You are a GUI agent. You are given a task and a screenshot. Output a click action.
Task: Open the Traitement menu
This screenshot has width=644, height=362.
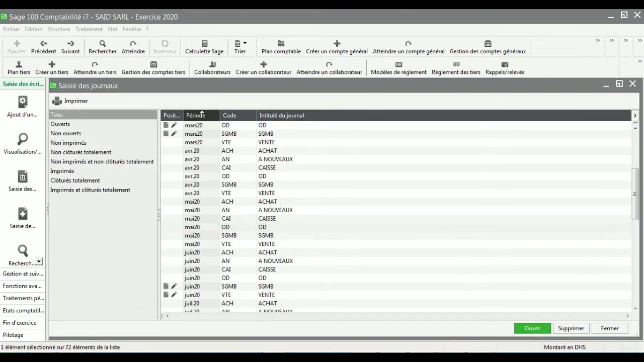pyautogui.click(x=89, y=29)
